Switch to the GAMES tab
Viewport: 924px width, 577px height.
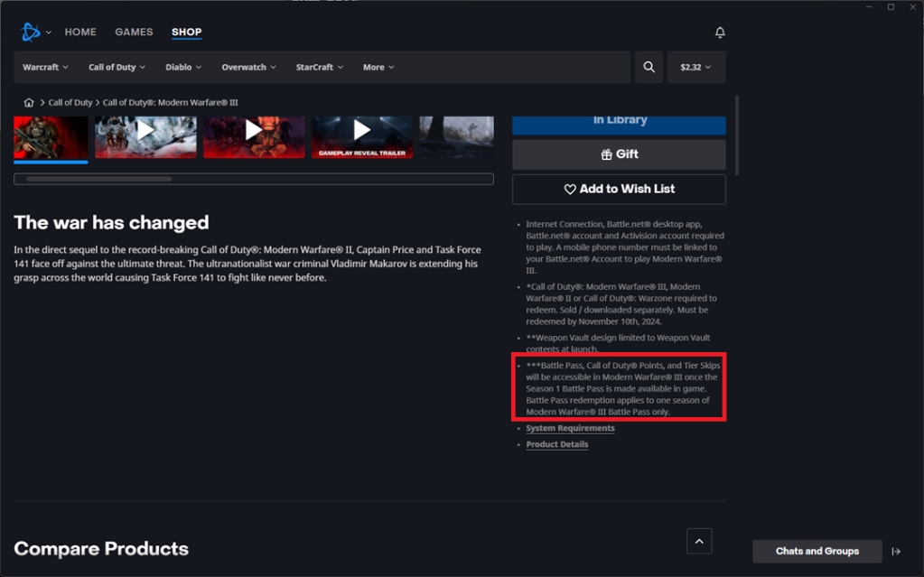pos(134,33)
